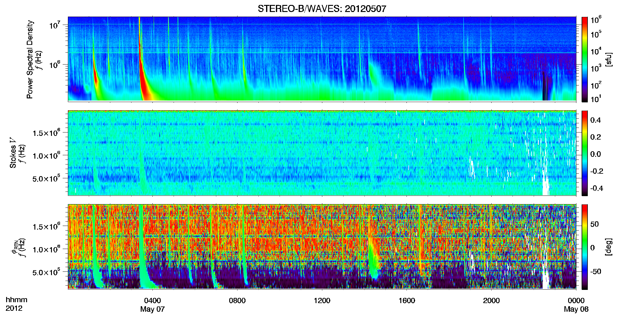Click the 2000 time axis label

491,301
